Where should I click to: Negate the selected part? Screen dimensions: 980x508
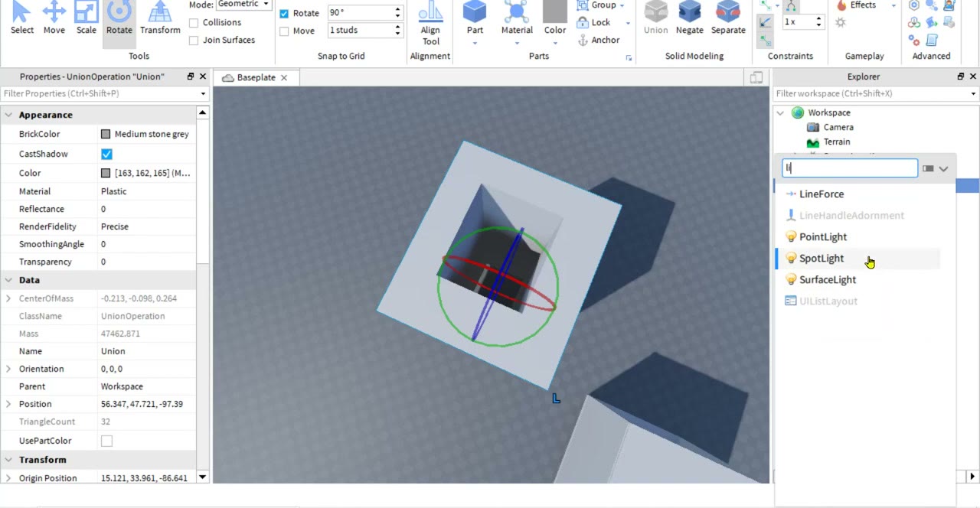click(689, 18)
